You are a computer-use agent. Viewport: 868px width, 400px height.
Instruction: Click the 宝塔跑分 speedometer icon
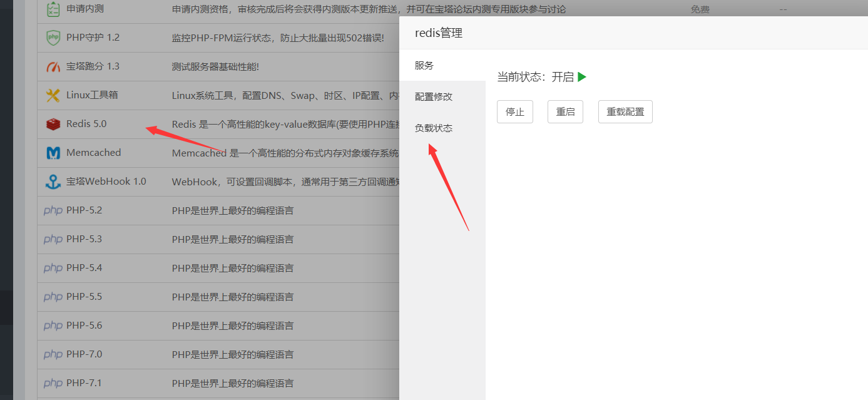click(53, 66)
